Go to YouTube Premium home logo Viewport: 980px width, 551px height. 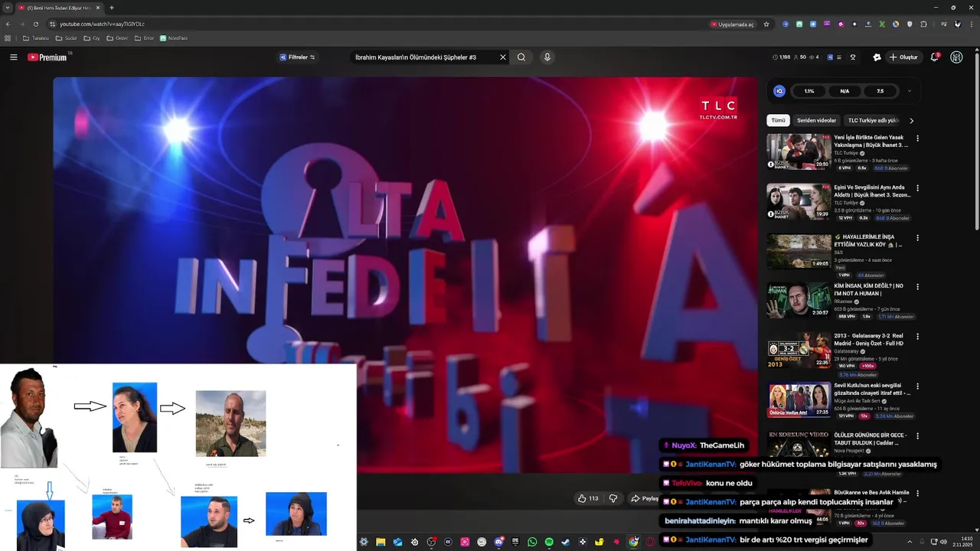(47, 57)
